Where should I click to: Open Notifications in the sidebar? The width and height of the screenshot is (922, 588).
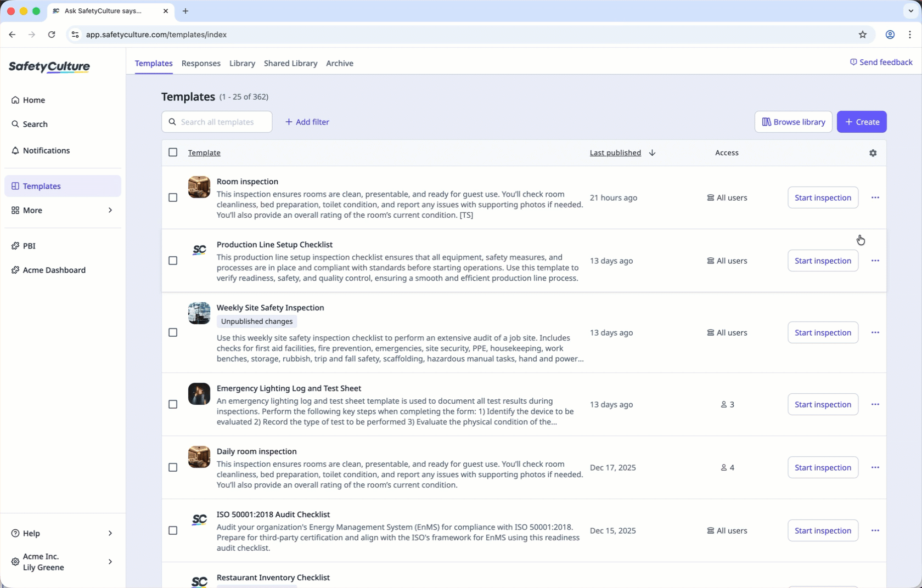tap(63, 150)
